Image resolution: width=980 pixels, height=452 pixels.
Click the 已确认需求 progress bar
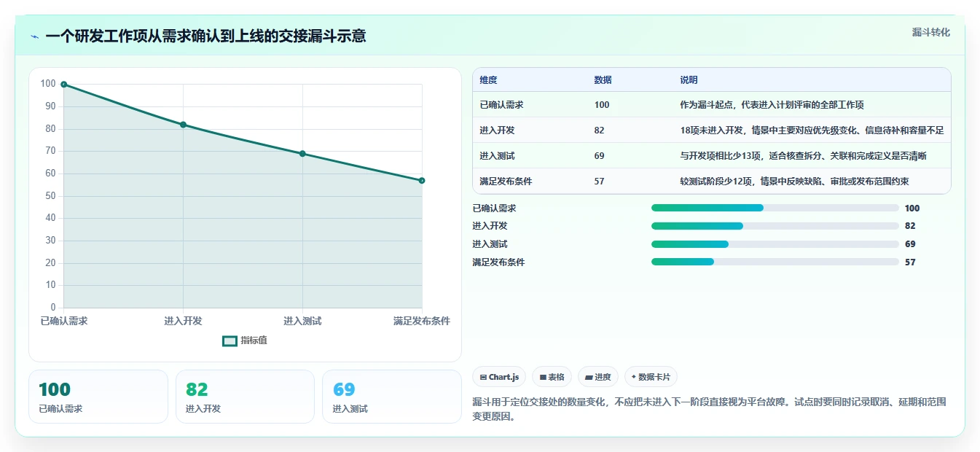tap(775, 208)
